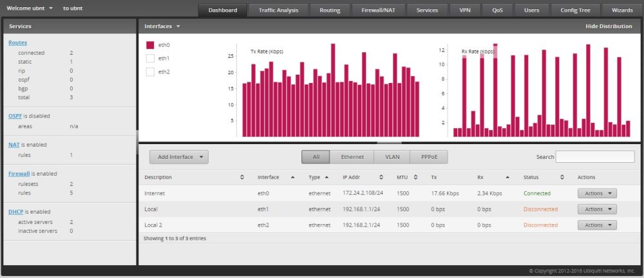Open Actions menu for eth1 Local
644x278 pixels.
click(597, 209)
